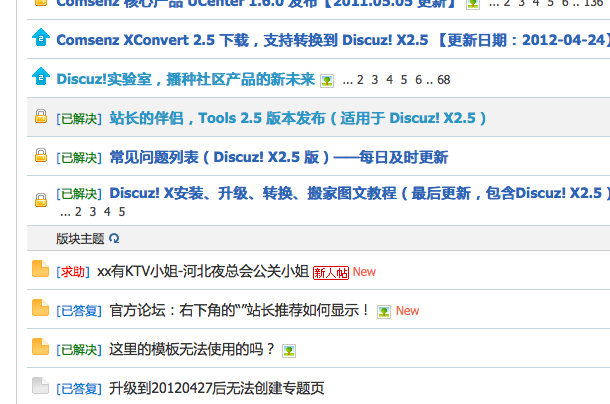Image resolution: width=610 pixels, height=404 pixels.
Task: Go to page 2 of Discuz!实验室 thread
Action: (360, 80)
